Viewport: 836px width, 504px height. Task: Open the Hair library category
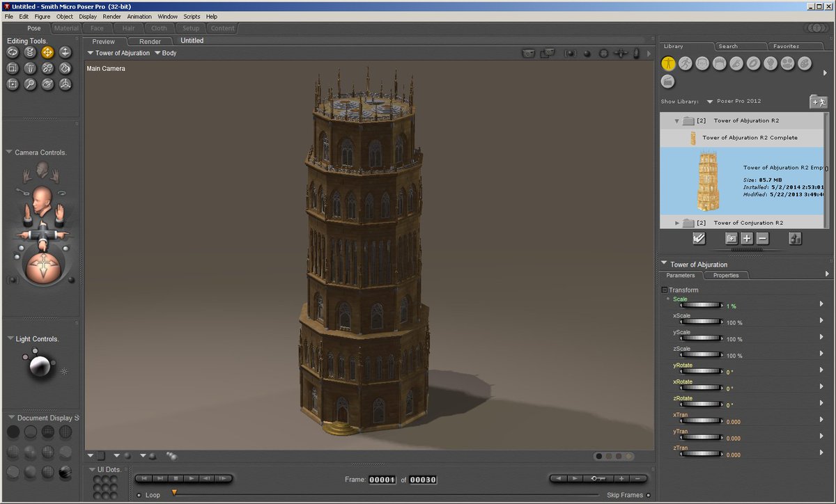[x=720, y=63]
